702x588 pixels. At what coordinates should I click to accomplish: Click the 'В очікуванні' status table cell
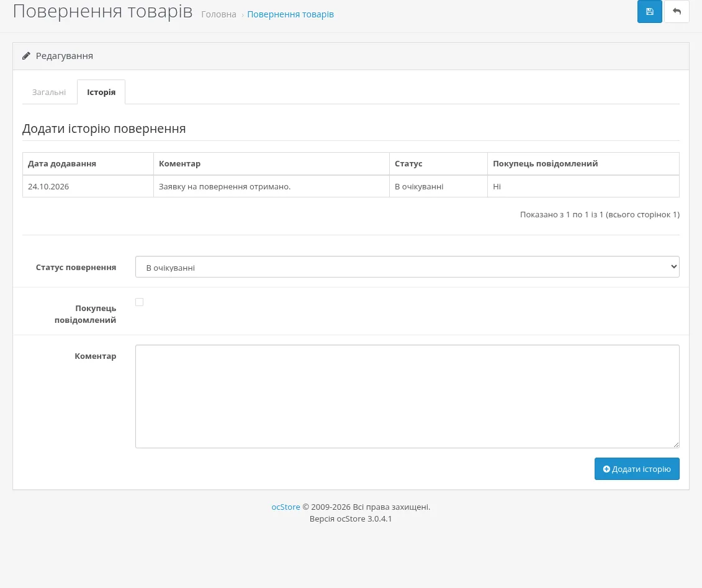click(x=438, y=186)
